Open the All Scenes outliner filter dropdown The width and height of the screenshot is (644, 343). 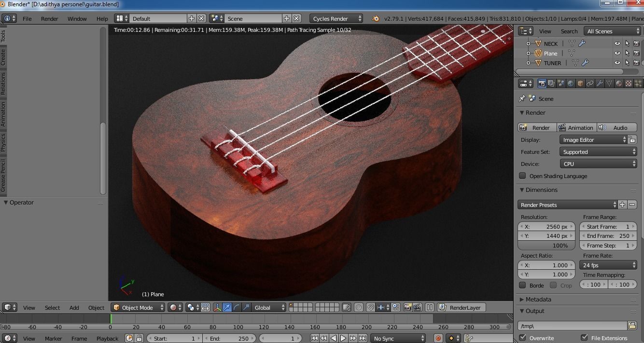(x=612, y=31)
